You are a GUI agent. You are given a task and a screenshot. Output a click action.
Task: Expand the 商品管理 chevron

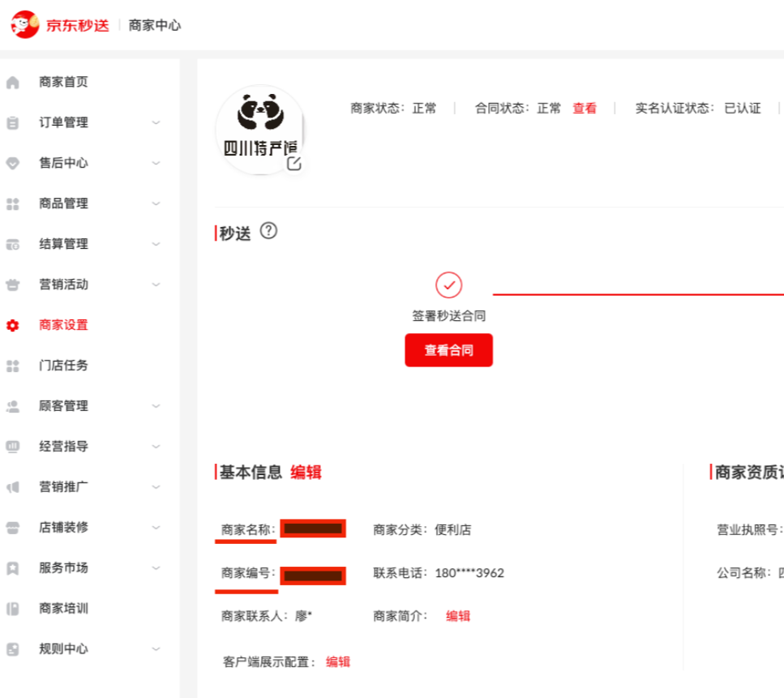click(x=156, y=203)
